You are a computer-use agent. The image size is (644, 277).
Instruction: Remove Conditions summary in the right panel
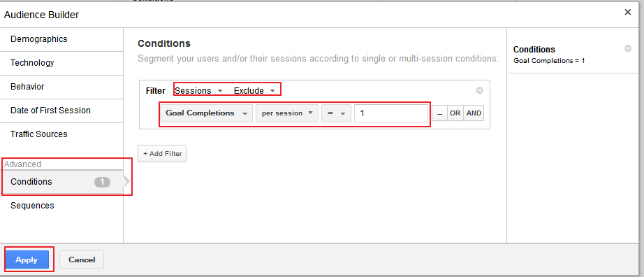[627, 48]
